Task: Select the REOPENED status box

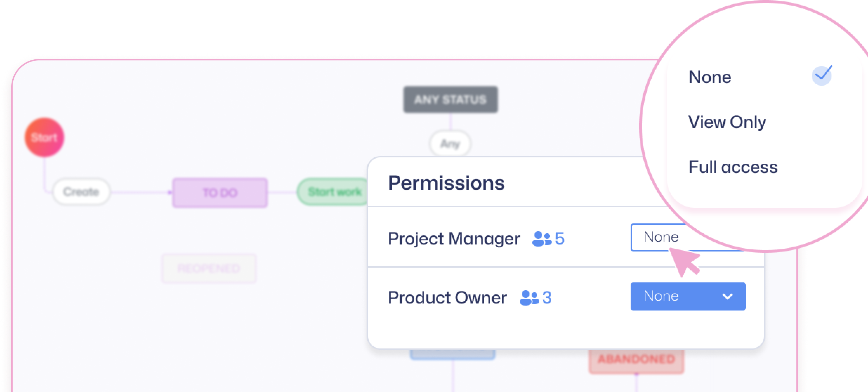Action: click(209, 269)
